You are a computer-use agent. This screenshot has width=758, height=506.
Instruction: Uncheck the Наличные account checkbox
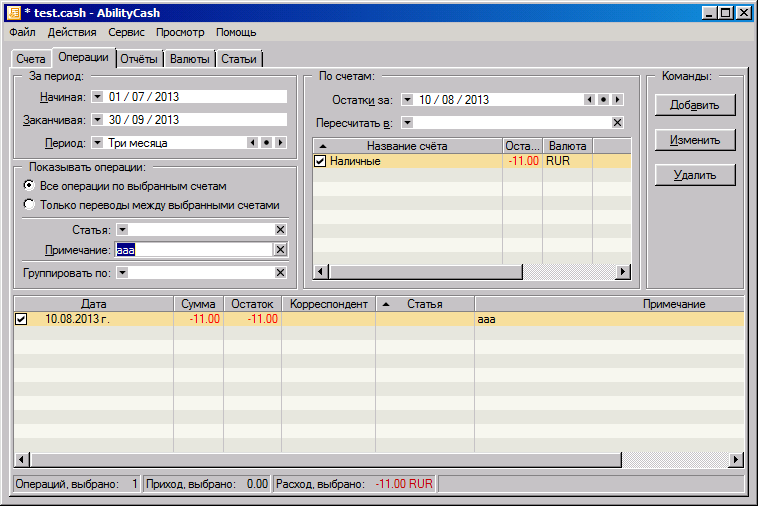(x=320, y=161)
